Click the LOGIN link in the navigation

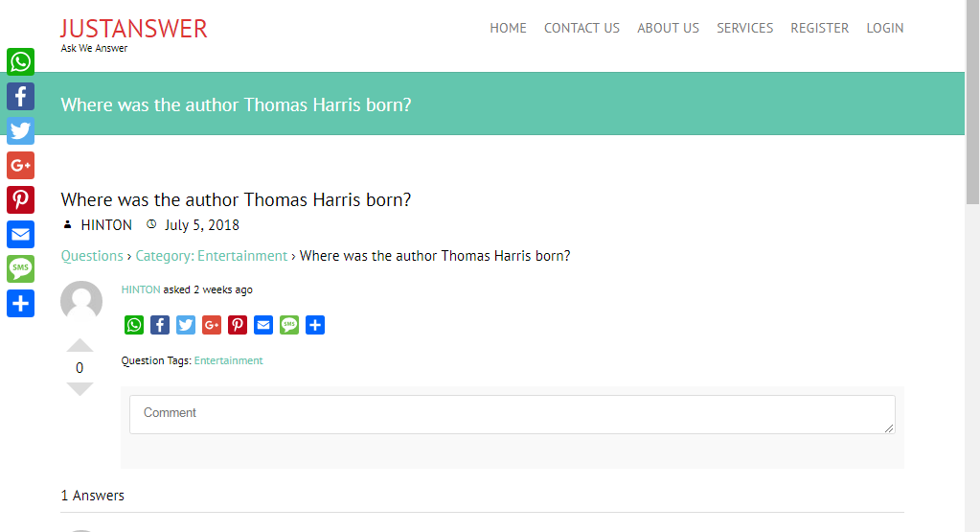click(884, 28)
